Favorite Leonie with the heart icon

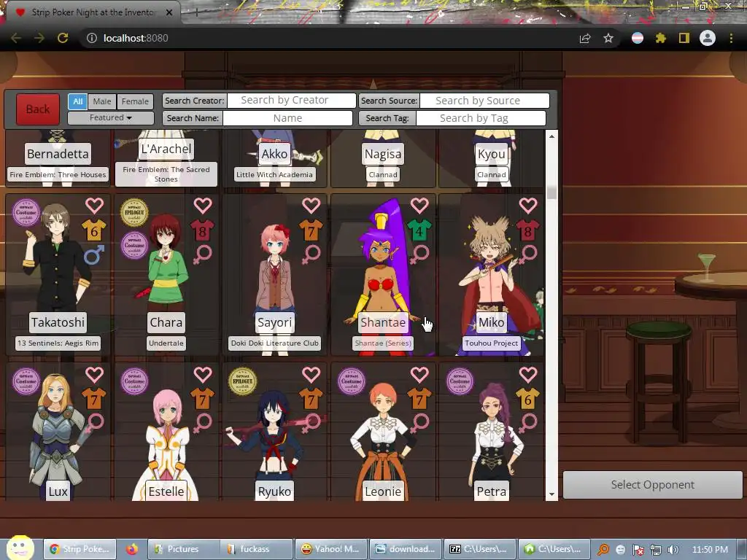[419, 375]
